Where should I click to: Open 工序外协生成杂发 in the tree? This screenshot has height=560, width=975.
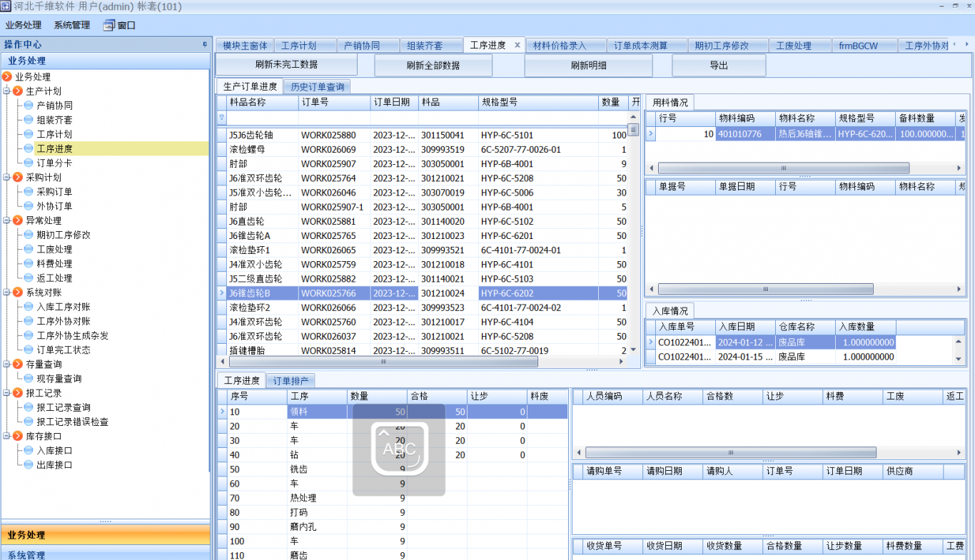click(x=73, y=335)
